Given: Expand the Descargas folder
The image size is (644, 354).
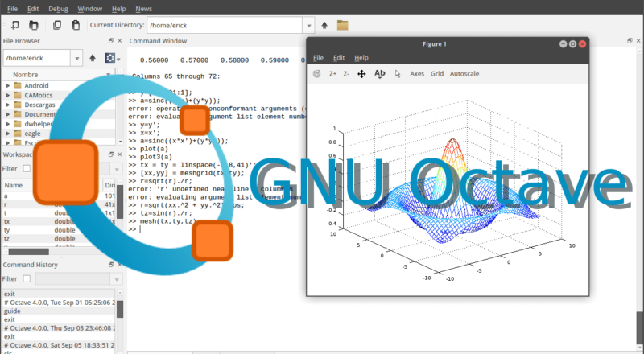Looking at the screenshot, I should [x=8, y=105].
